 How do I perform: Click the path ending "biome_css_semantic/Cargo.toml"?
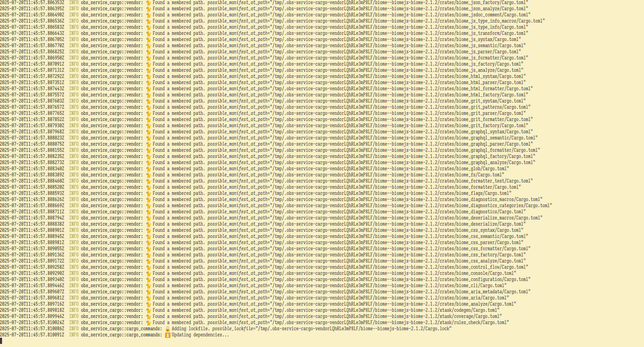click(399, 236)
